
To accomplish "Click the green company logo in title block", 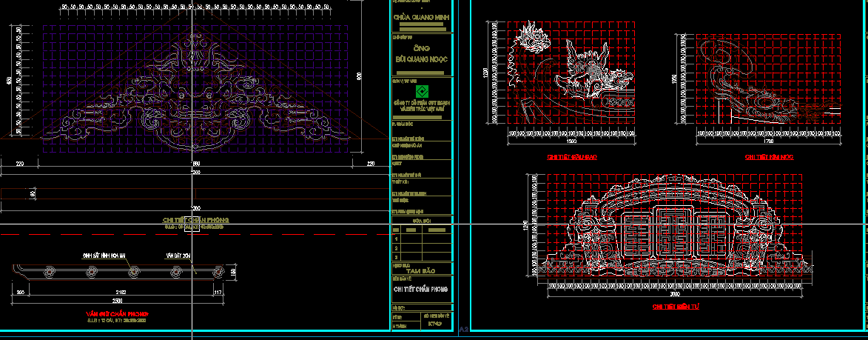I will (422, 92).
